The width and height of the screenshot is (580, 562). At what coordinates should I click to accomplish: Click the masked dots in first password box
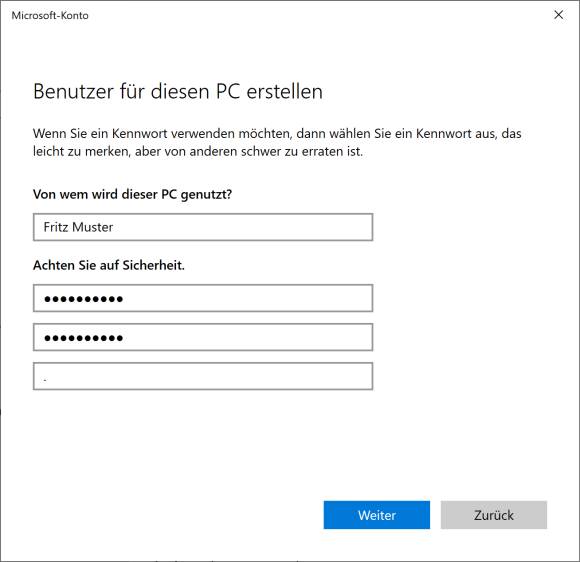84,299
